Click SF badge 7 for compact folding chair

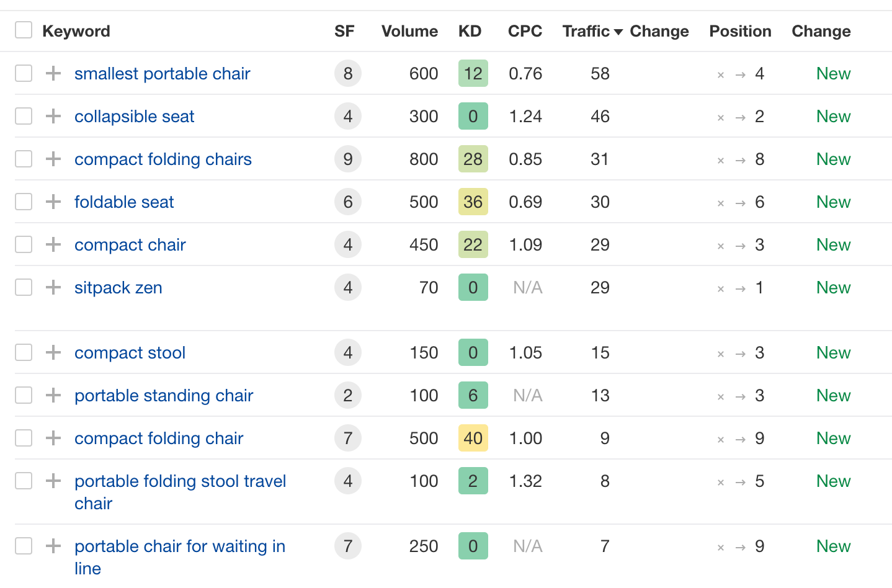point(347,439)
